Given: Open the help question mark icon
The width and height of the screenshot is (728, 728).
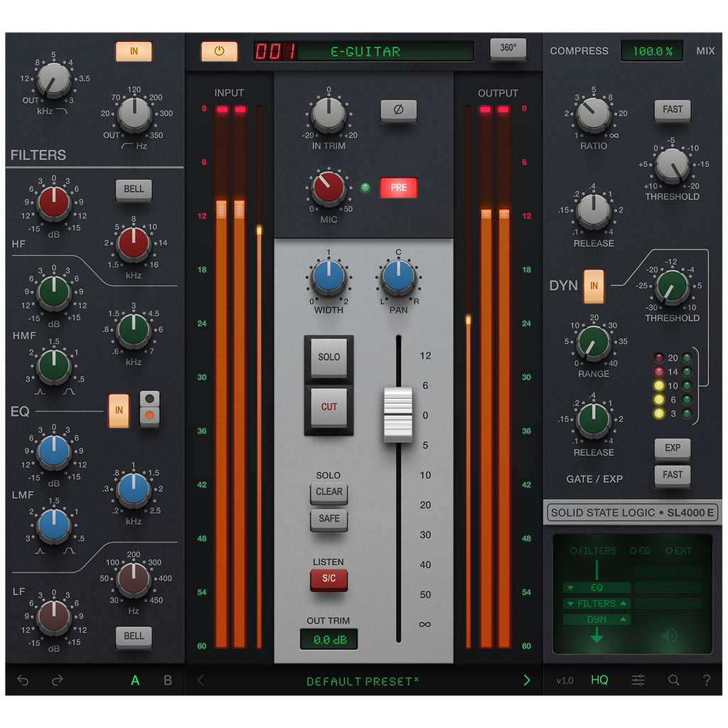Looking at the screenshot, I should pyautogui.click(x=707, y=680).
